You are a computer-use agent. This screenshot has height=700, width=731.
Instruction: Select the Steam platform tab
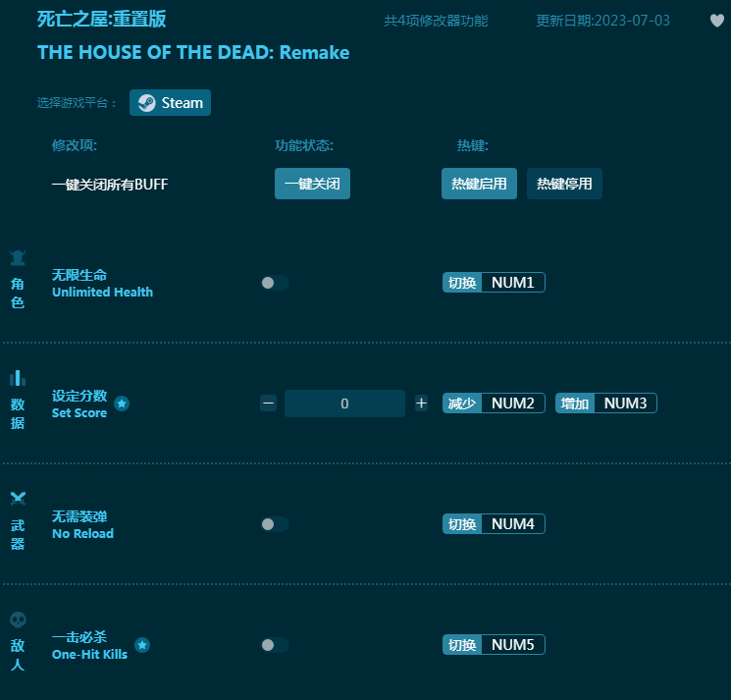[x=170, y=103]
